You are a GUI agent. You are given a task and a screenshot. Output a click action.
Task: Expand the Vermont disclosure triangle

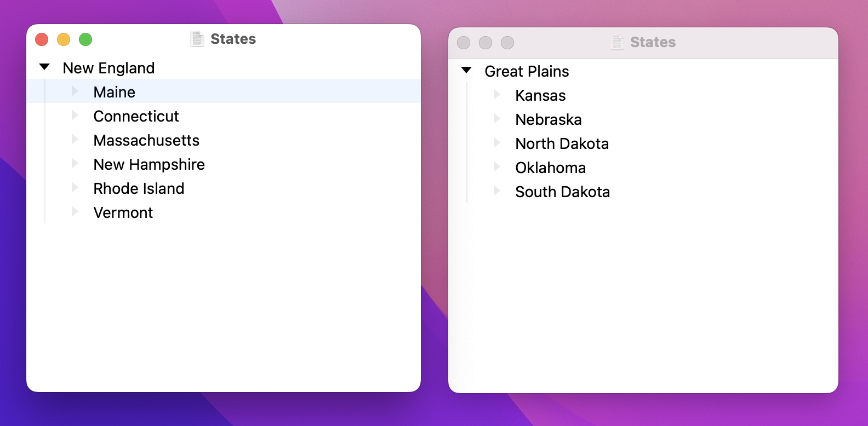click(75, 212)
